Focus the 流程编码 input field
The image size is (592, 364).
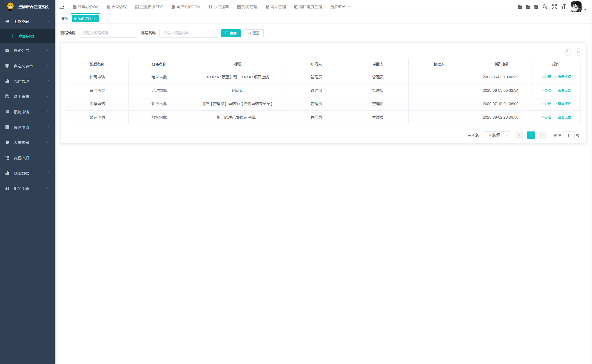(108, 33)
